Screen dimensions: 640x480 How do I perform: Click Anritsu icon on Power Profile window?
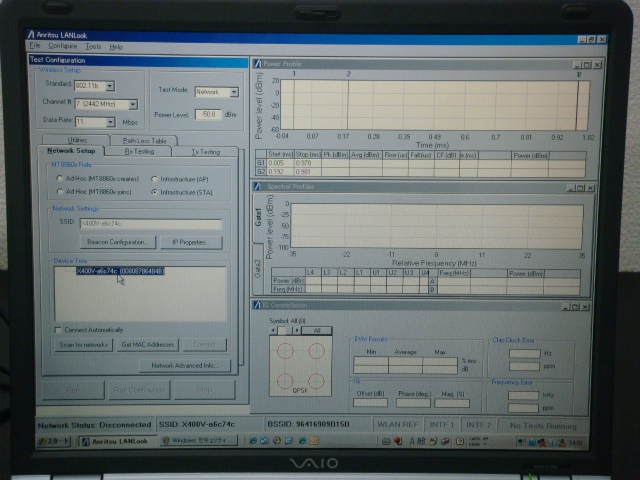coord(258,63)
